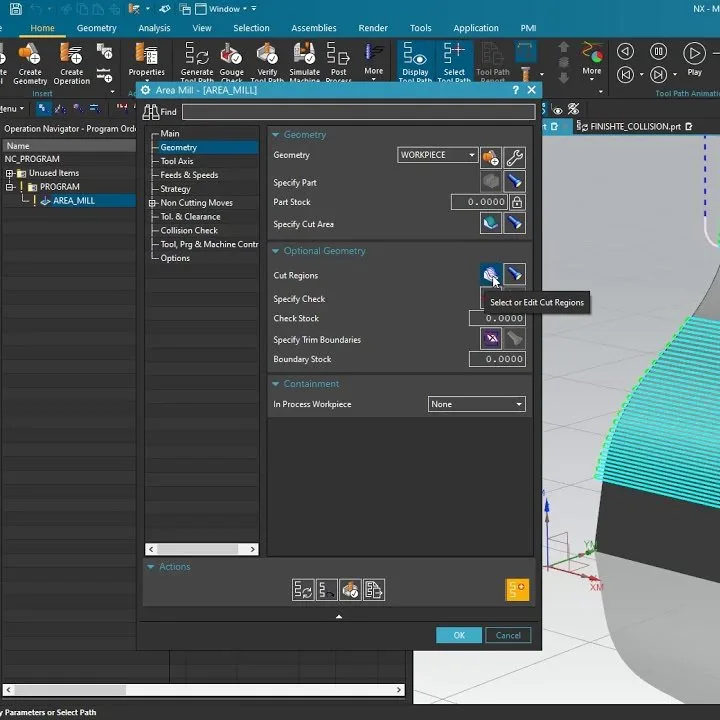720x720 pixels.
Task: Click Select or Edit Cut Regions icon
Action: (x=490, y=274)
